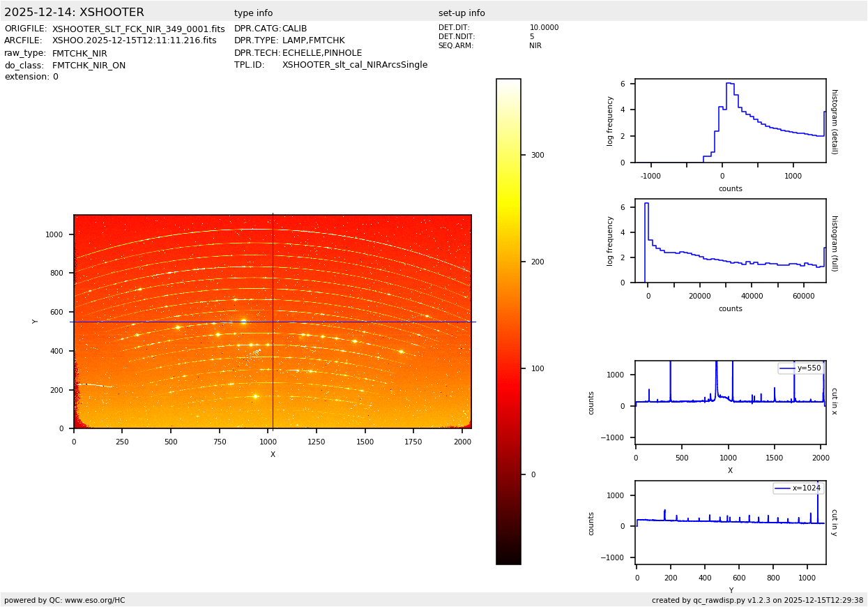Select the histogram (detail) plot

[x=730, y=121]
